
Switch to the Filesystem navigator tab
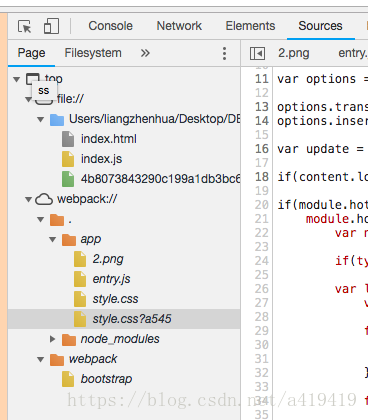[93, 53]
